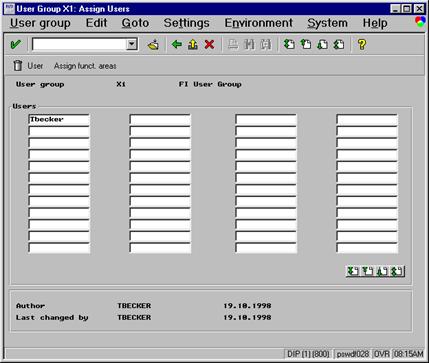Open the command field dropdown arrow
429x363 pixels.
coord(132,44)
